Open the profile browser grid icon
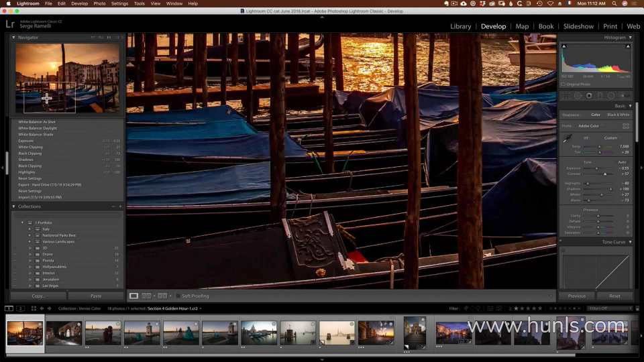This screenshot has width=644, height=362. pos(626,125)
